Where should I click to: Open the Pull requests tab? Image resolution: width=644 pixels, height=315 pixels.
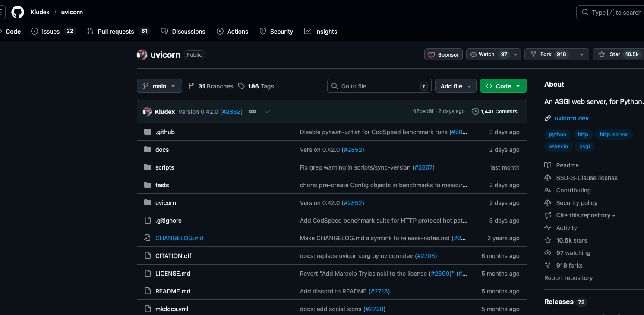coord(118,31)
